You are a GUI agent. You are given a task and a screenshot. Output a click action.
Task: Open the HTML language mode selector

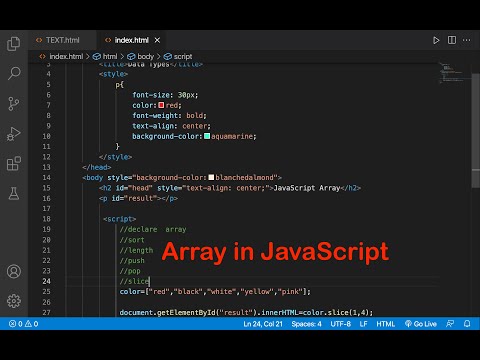point(386,324)
